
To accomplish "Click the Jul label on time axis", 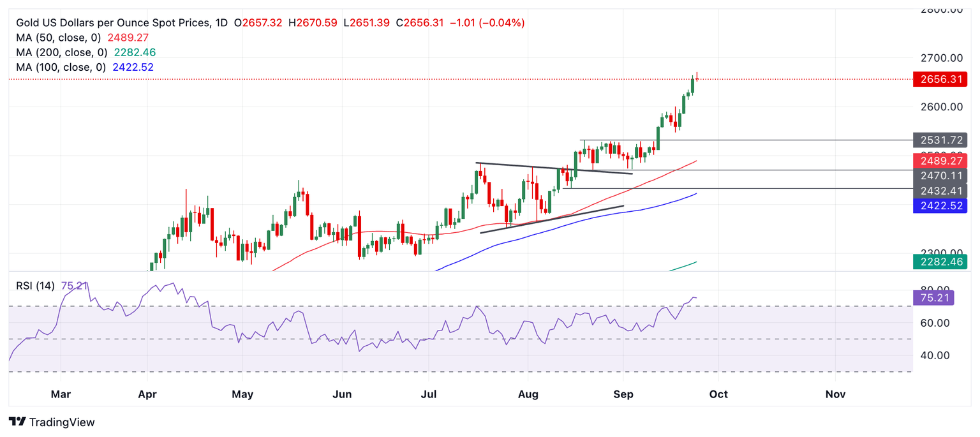I will pos(429,394).
